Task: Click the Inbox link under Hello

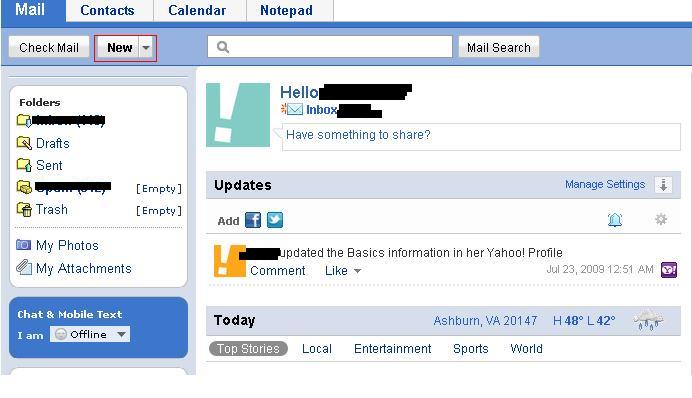Action: (321, 109)
